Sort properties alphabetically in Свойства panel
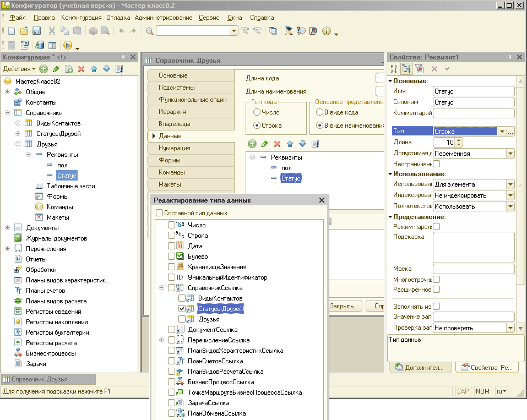Image resolution: width=527 pixels, height=420 pixels. [x=394, y=69]
